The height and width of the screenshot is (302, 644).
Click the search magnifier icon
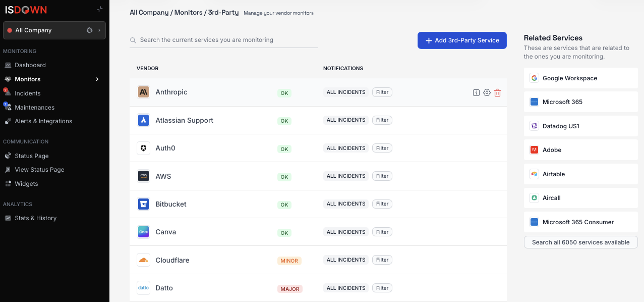133,40
